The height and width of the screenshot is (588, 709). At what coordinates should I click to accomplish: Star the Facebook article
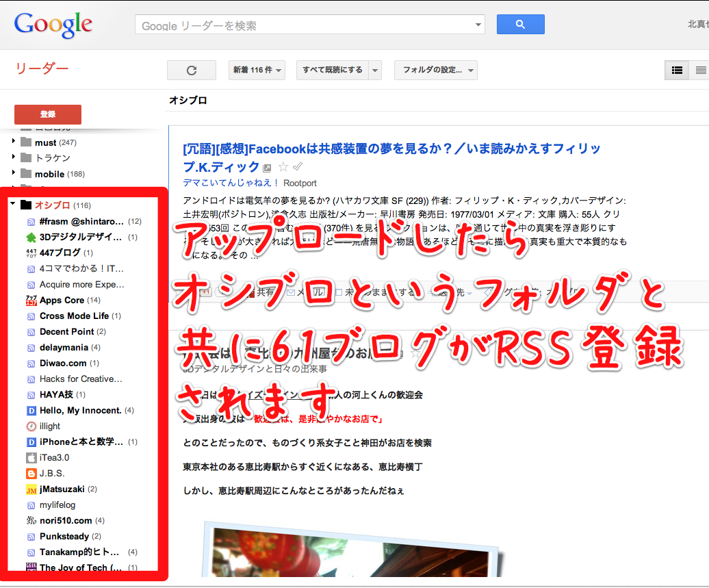pyautogui.click(x=283, y=167)
